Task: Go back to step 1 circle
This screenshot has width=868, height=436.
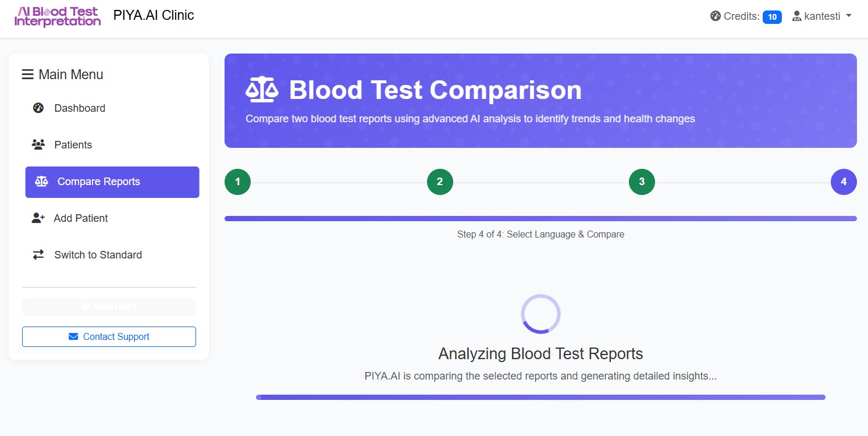Action: click(x=237, y=182)
